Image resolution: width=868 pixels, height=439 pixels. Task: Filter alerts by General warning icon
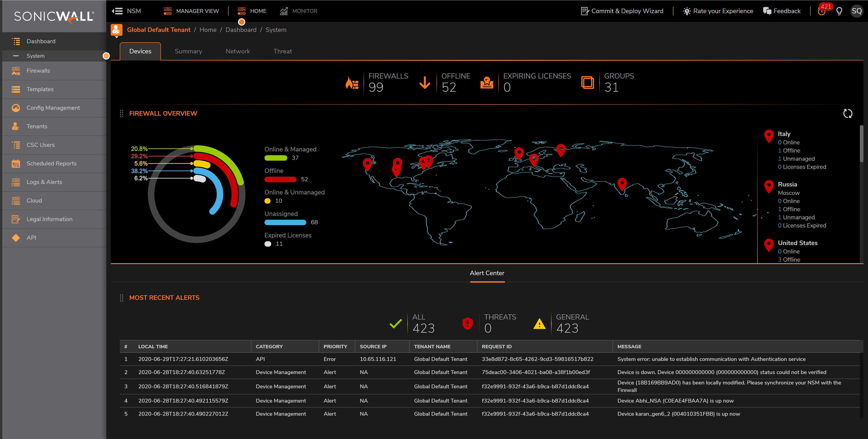[x=540, y=324]
